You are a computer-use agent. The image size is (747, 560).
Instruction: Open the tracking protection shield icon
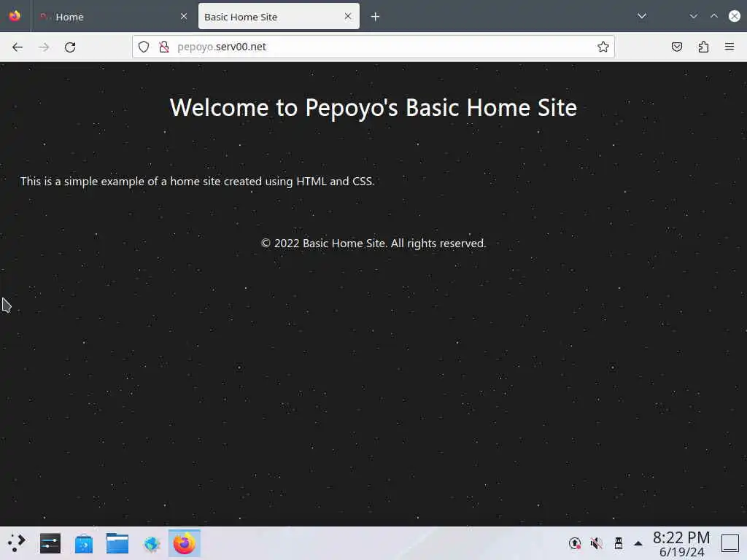pos(144,47)
